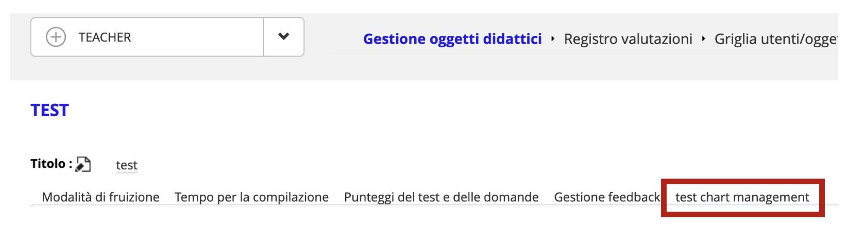The image size is (868, 225).
Task: Click blank space between TEACHER selector and breadcrumb
Action: pos(318,37)
